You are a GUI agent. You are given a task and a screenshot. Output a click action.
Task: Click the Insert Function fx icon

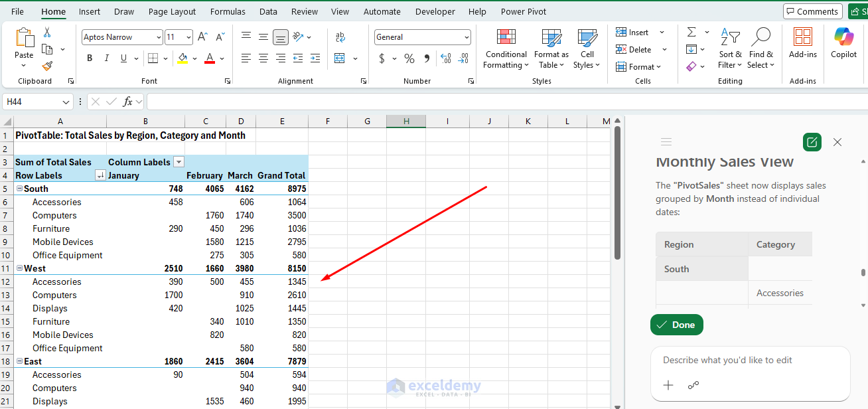tap(128, 102)
